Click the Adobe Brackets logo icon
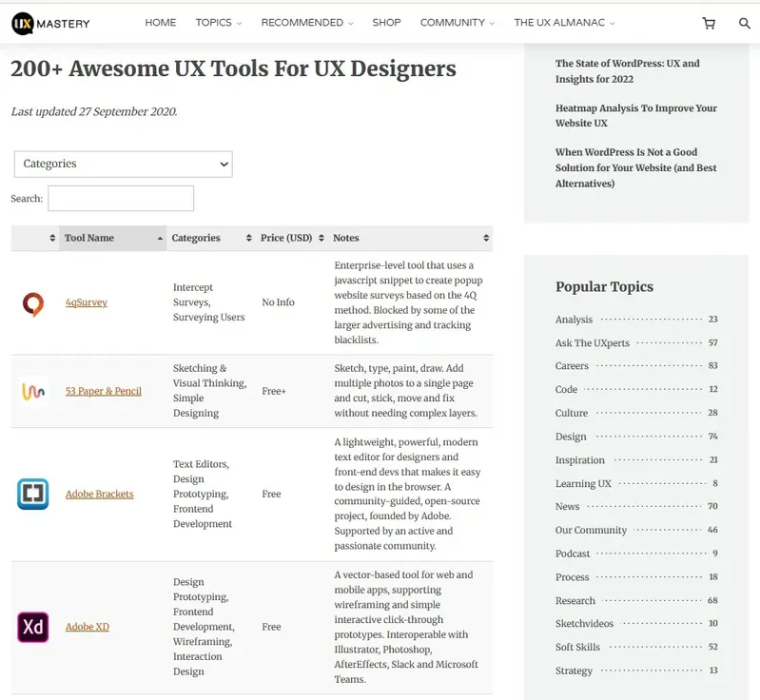 point(33,494)
